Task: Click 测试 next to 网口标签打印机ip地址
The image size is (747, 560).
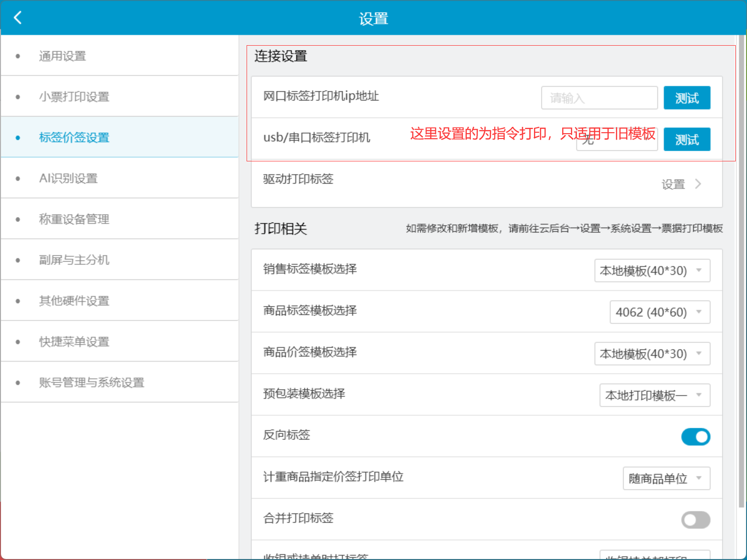Action: (x=687, y=98)
